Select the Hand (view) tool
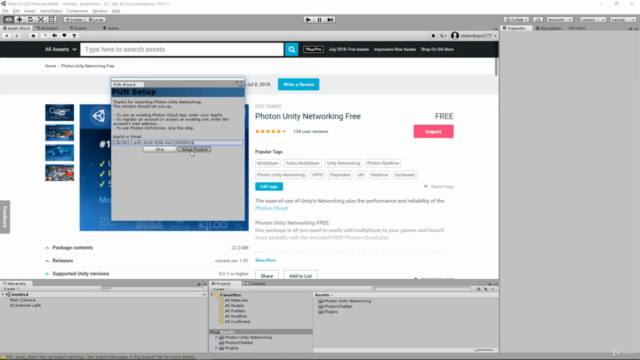 coord(8,20)
